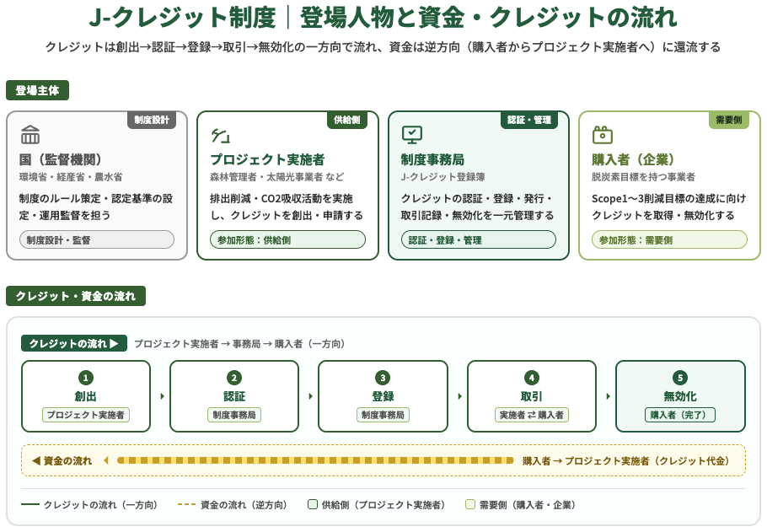The height and width of the screenshot is (532, 767).
Task: Click the icon on 購入者(企業) card
Action: [x=602, y=135]
